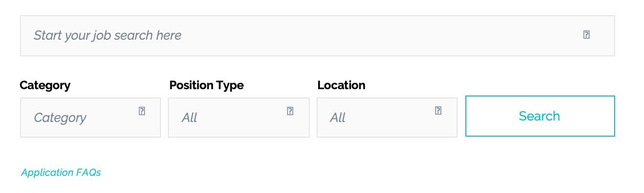Click the bold Category label
The width and height of the screenshot is (644, 193).
(45, 85)
